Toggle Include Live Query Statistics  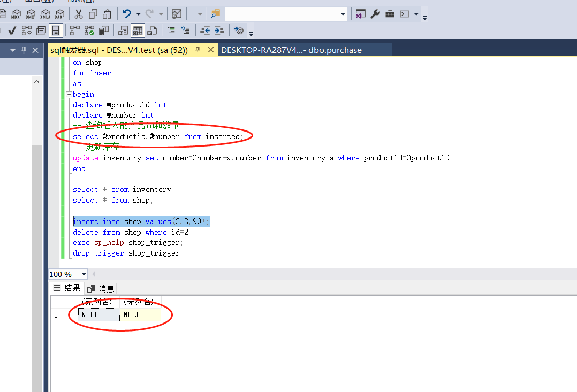point(89,30)
